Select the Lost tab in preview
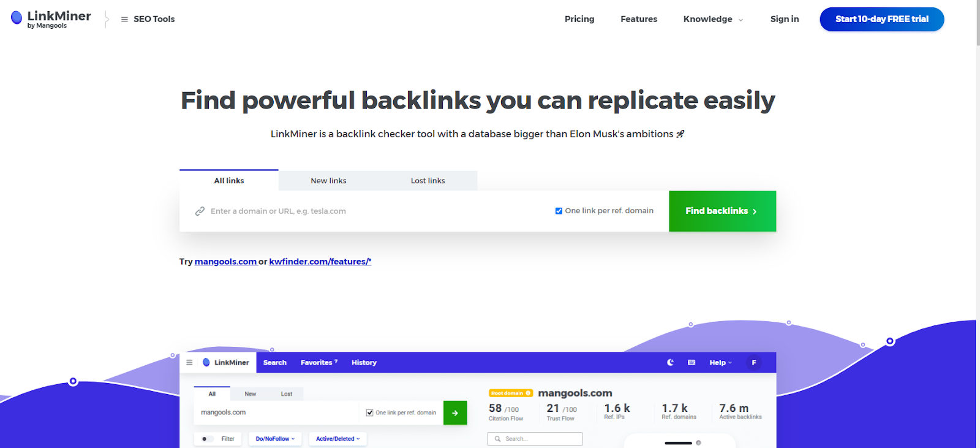The image size is (980, 448). pyautogui.click(x=287, y=393)
